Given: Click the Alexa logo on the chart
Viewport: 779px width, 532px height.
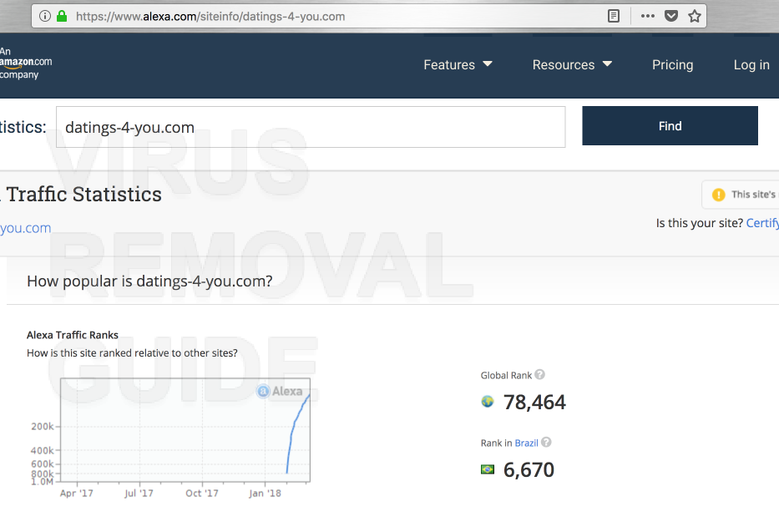Looking at the screenshot, I should click(280, 392).
